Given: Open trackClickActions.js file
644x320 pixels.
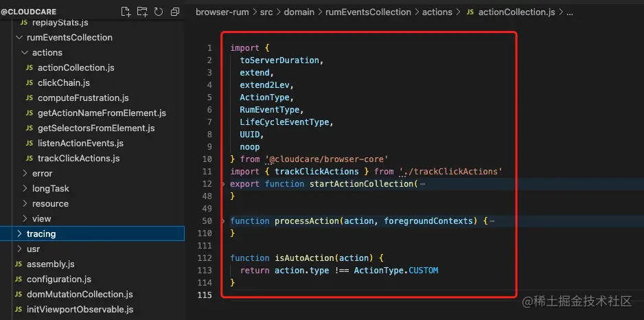Looking at the screenshot, I should (x=79, y=159).
